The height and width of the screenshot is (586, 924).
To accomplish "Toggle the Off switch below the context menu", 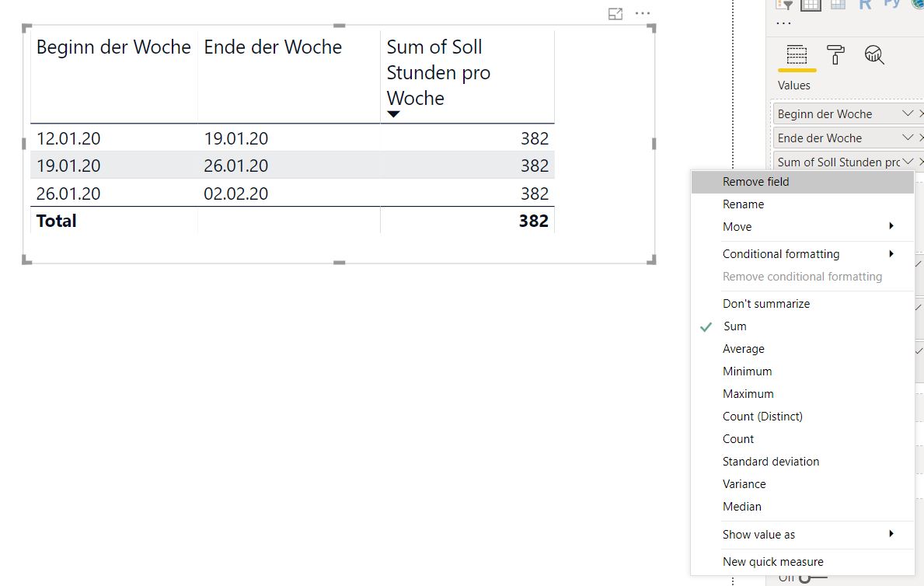I will (x=813, y=578).
